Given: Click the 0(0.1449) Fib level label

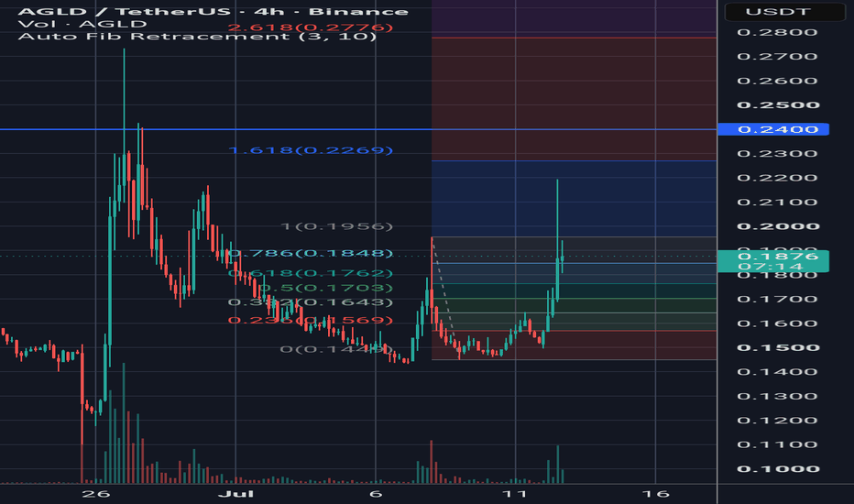Looking at the screenshot, I should click(336, 349).
